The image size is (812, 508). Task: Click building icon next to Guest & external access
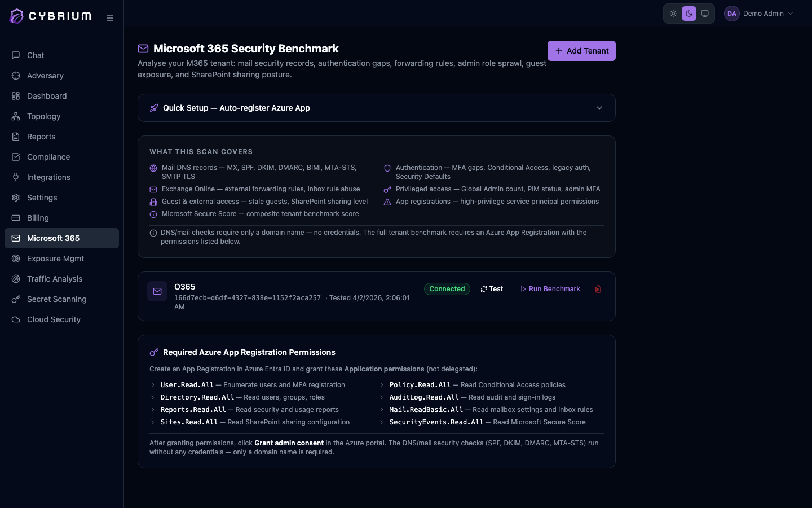pyautogui.click(x=153, y=202)
